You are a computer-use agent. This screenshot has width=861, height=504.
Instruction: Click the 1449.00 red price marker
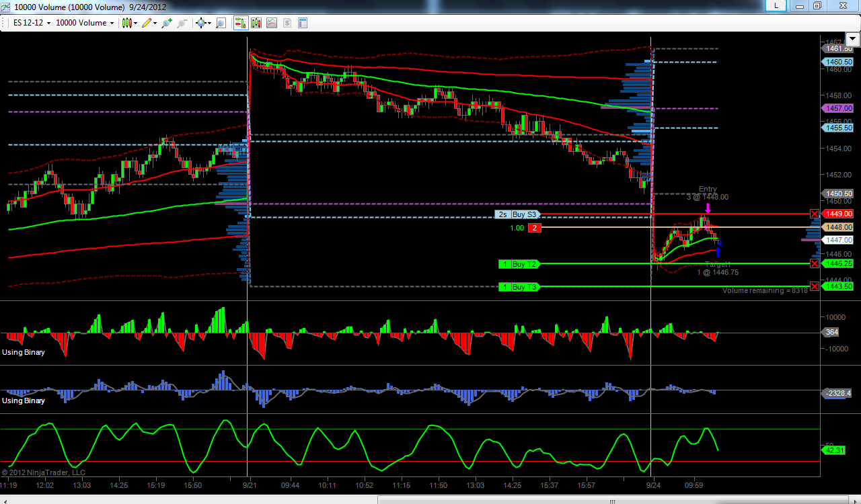tap(837, 214)
